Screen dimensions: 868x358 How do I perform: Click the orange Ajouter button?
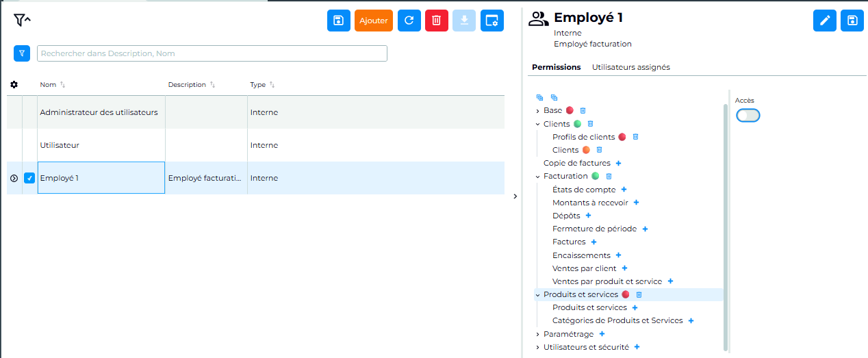coord(374,21)
